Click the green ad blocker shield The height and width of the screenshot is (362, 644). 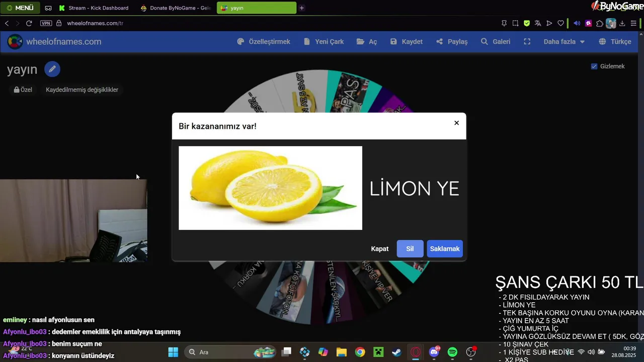(527, 23)
